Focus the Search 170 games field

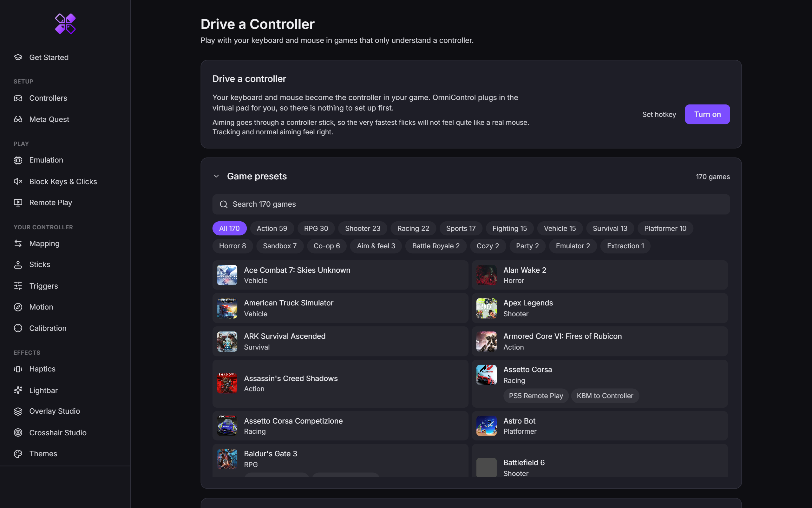471,204
